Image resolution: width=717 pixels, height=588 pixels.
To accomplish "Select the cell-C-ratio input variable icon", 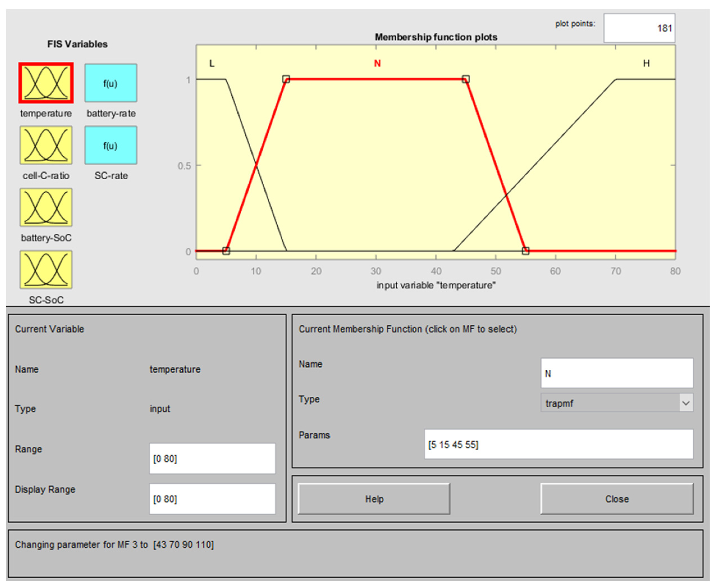I will click(x=46, y=145).
